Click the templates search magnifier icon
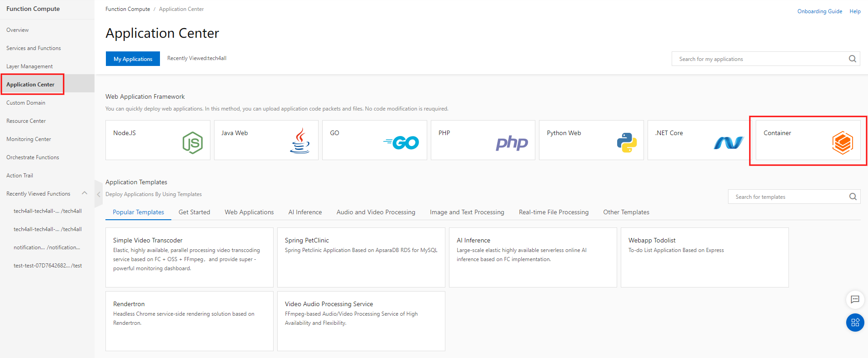Screen dimensions: 868x358 853,197
